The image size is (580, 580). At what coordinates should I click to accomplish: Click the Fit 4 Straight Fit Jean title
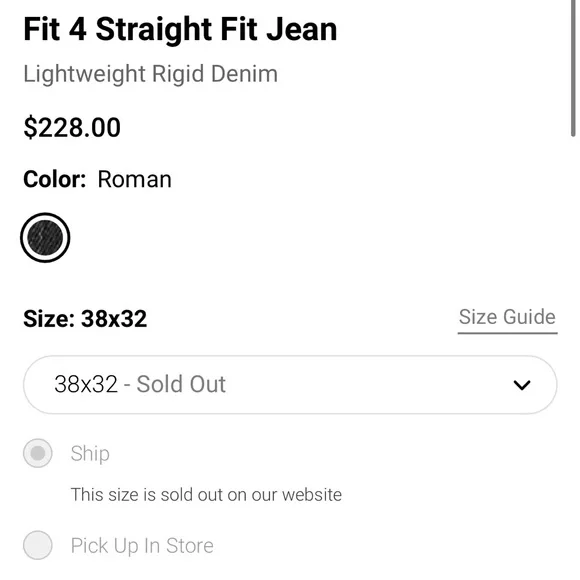(x=180, y=30)
